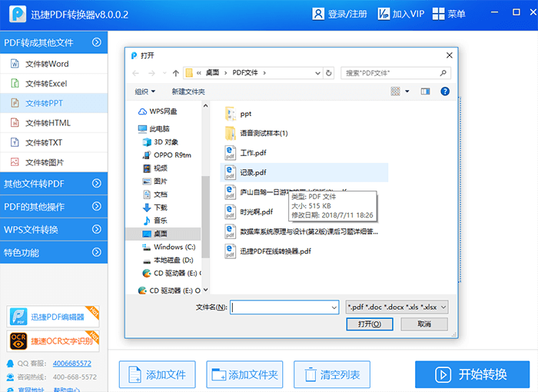
Task: Expand the 特色功能 section
Action: click(x=97, y=252)
